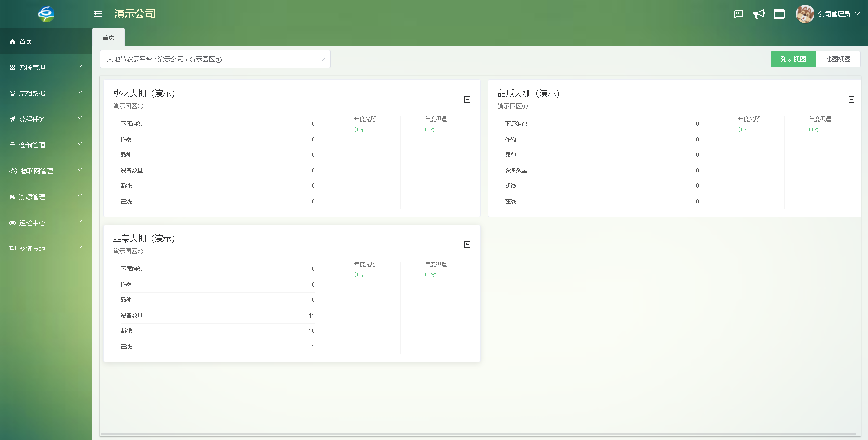
Task: Switch to 地图视图 map view
Action: click(838, 59)
